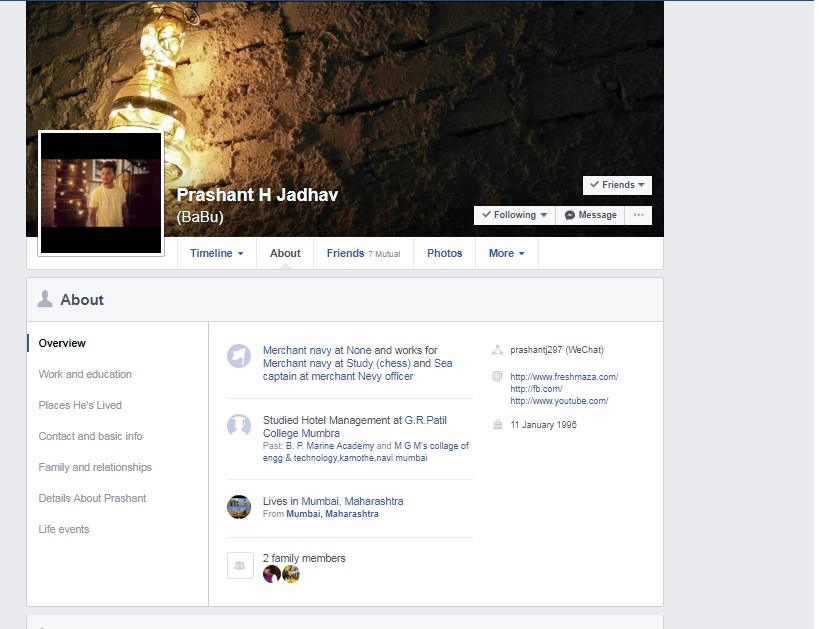Click the first family member avatar

tap(271, 574)
